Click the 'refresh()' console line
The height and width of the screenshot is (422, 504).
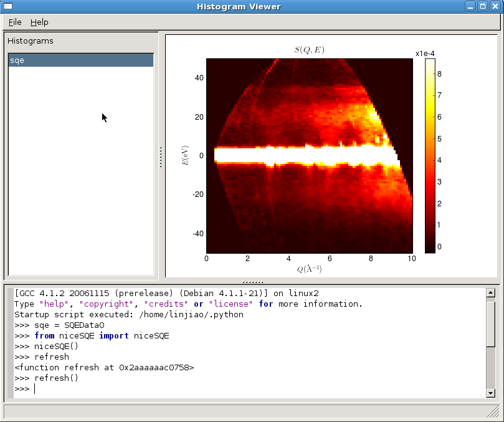46,378
